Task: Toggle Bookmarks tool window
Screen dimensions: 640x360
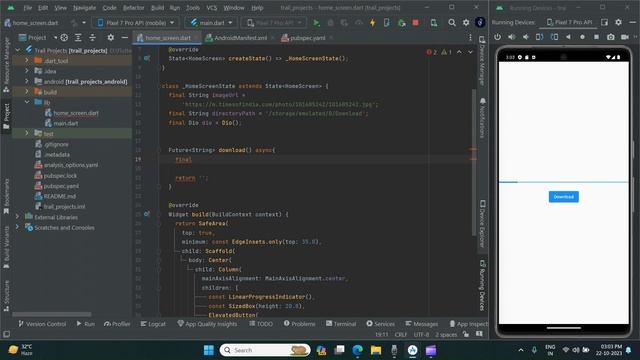Action: (x=6, y=197)
